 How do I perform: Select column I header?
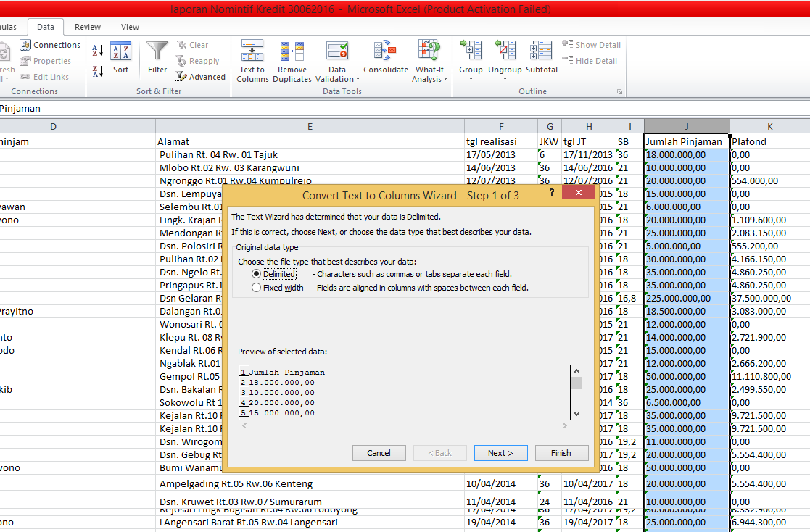coord(629,127)
